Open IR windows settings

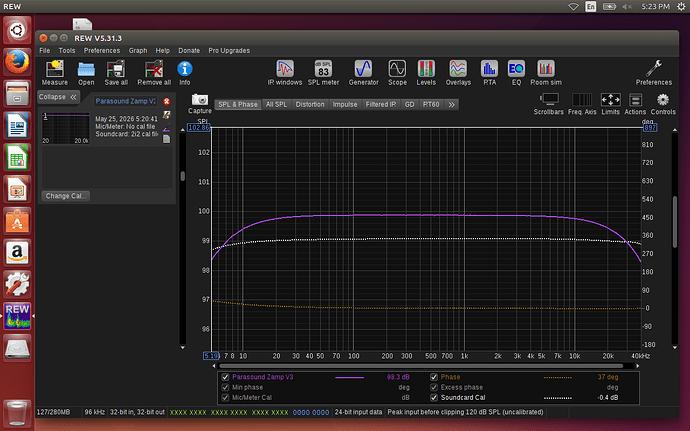285,73
